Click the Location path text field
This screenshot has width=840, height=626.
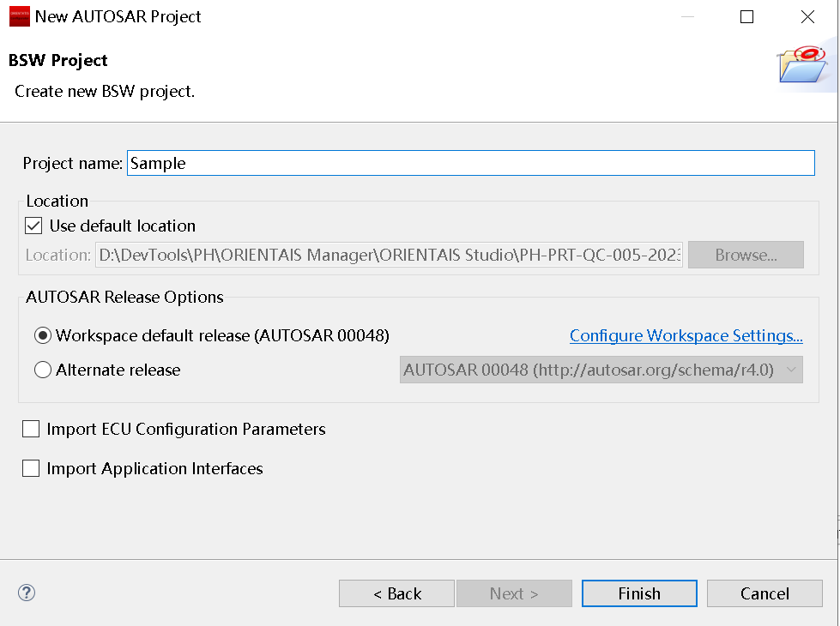(x=389, y=255)
